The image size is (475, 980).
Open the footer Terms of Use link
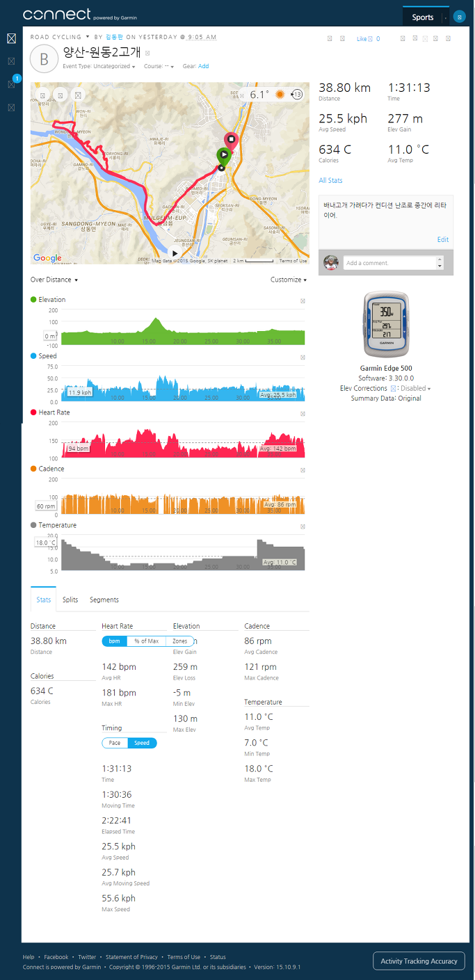[184, 957]
